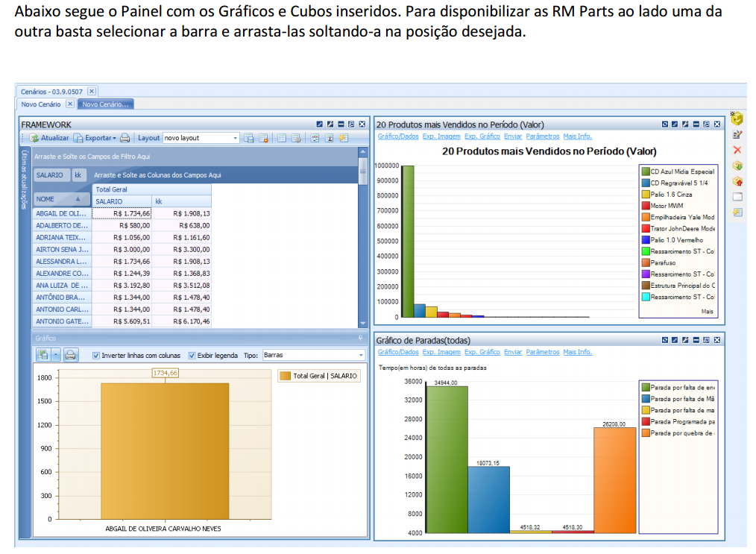This screenshot has width=756, height=554.
Task: Click the plain grid icon in FRAMEWORK toolbar
Action: pyautogui.click(x=282, y=139)
